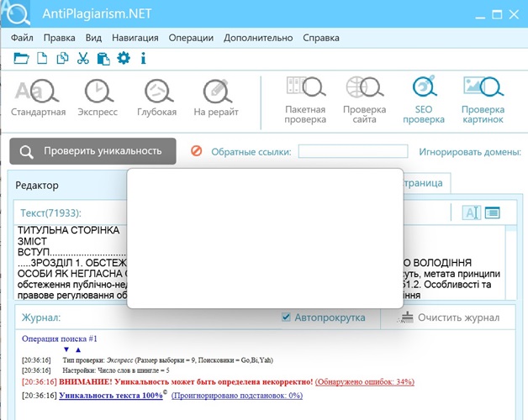Image resolution: width=528 pixels, height=420 pixels.
Task: Click Очистить журнал button
Action: (x=448, y=318)
